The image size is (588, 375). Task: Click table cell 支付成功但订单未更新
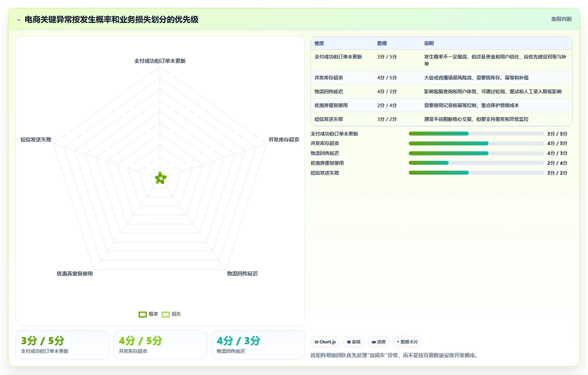(338, 57)
